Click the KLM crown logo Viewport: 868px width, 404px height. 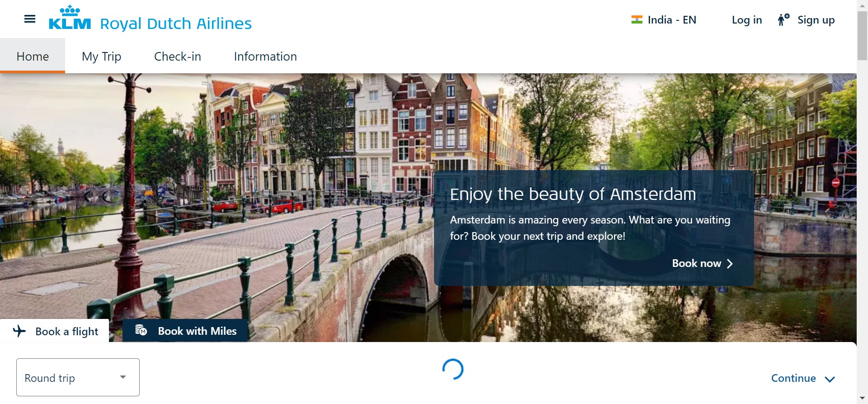point(70,18)
